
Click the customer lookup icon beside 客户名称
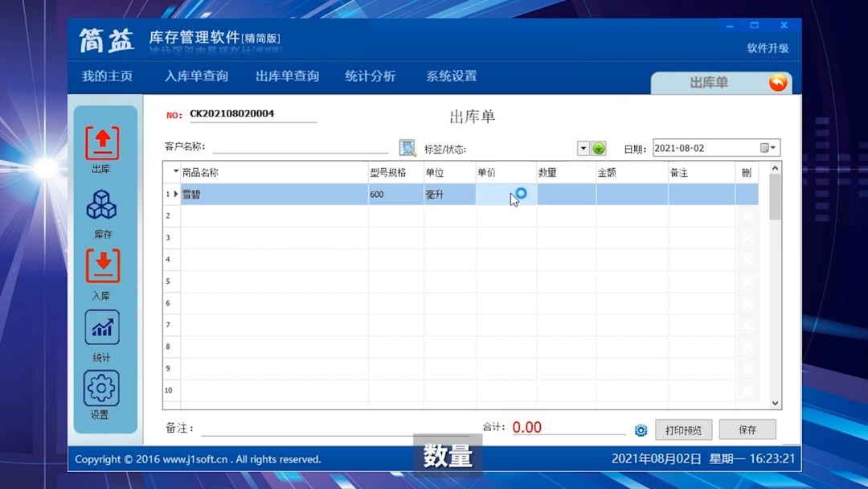(407, 147)
